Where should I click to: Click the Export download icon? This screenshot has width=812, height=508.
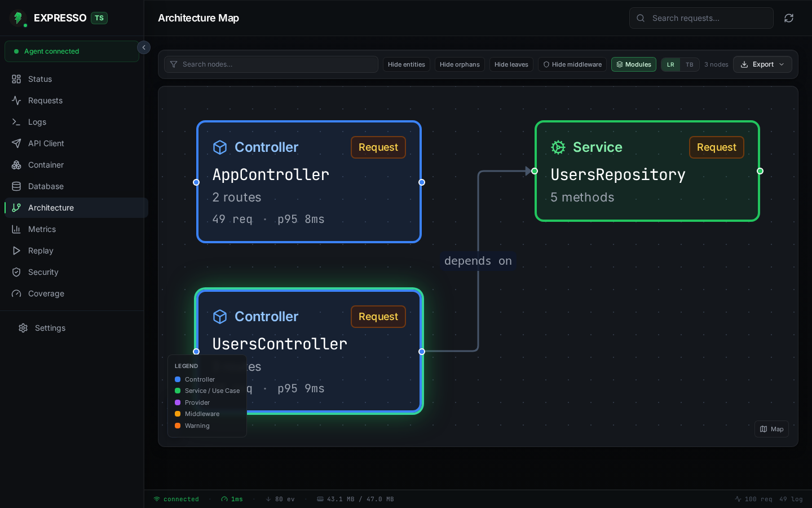tap(744, 64)
